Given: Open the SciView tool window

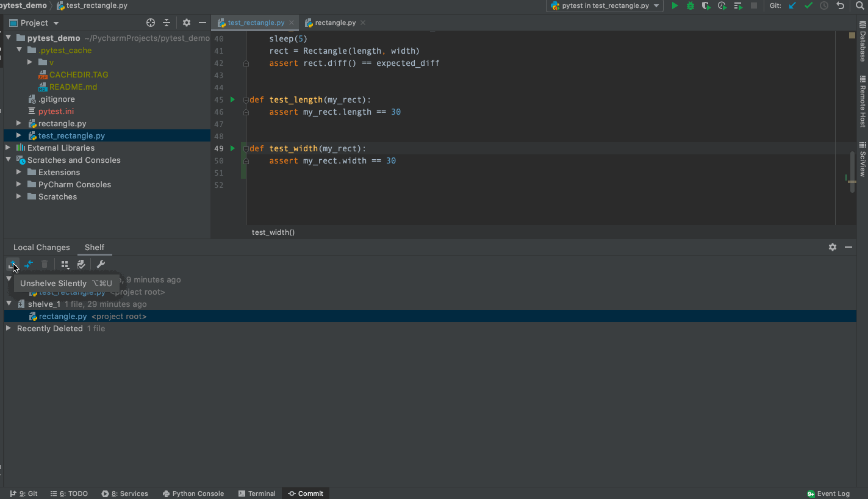Looking at the screenshot, I should (x=863, y=159).
